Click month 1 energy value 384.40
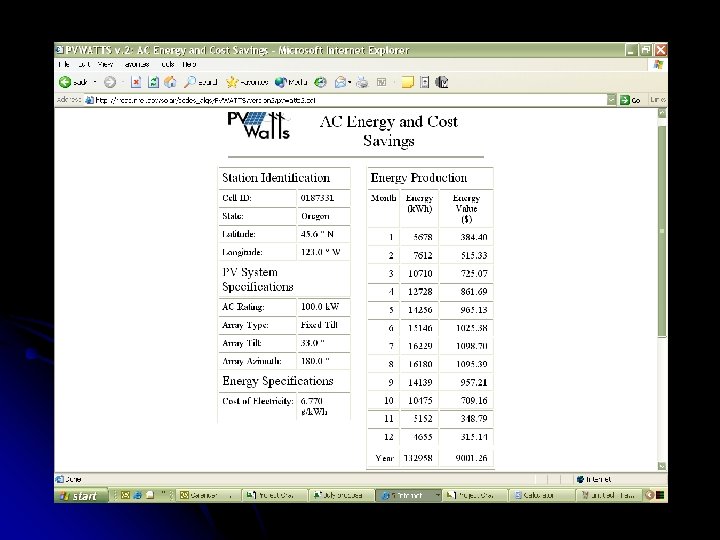This screenshot has height=540, width=720. pos(474,237)
